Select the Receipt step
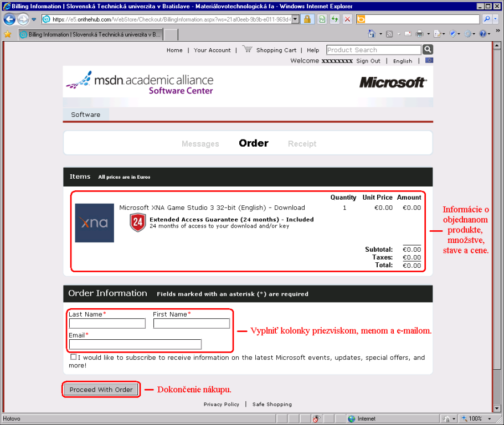This screenshot has width=504, height=425. [302, 144]
